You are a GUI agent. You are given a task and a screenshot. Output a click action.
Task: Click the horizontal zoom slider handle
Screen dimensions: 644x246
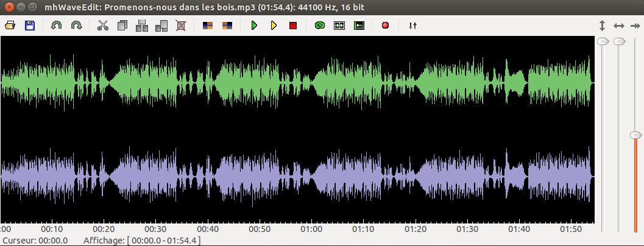(x=620, y=41)
